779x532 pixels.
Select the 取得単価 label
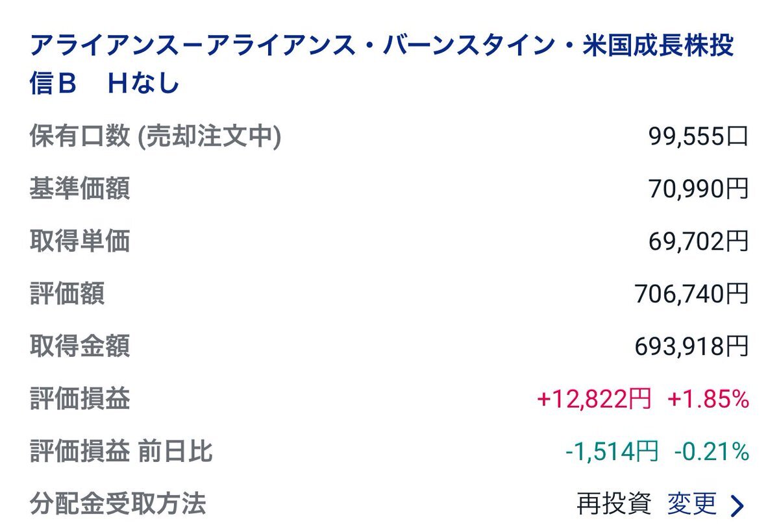(x=80, y=241)
